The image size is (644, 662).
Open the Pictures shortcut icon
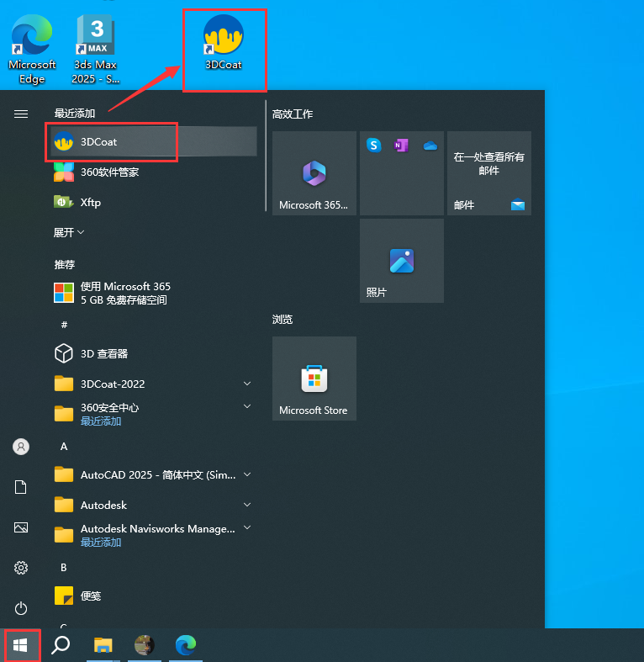[21, 527]
